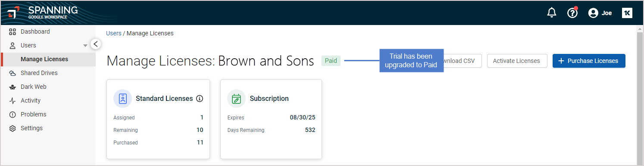Image resolution: width=644 pixels, height=166 pixels.
Task: Click the Paid status badge
Action: (x=331, y=61)
